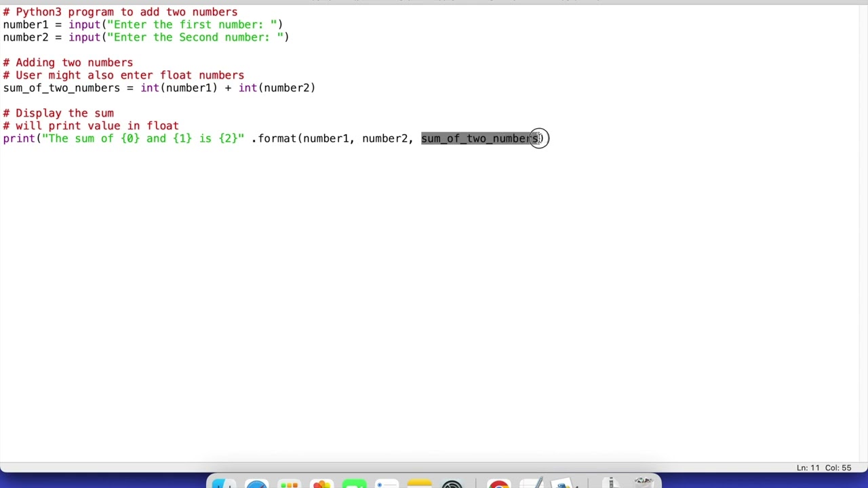Viewport: 868px width, 488px height.
Task: Click the "Col: 55" status bar indicator
Action: pos(838,468)
